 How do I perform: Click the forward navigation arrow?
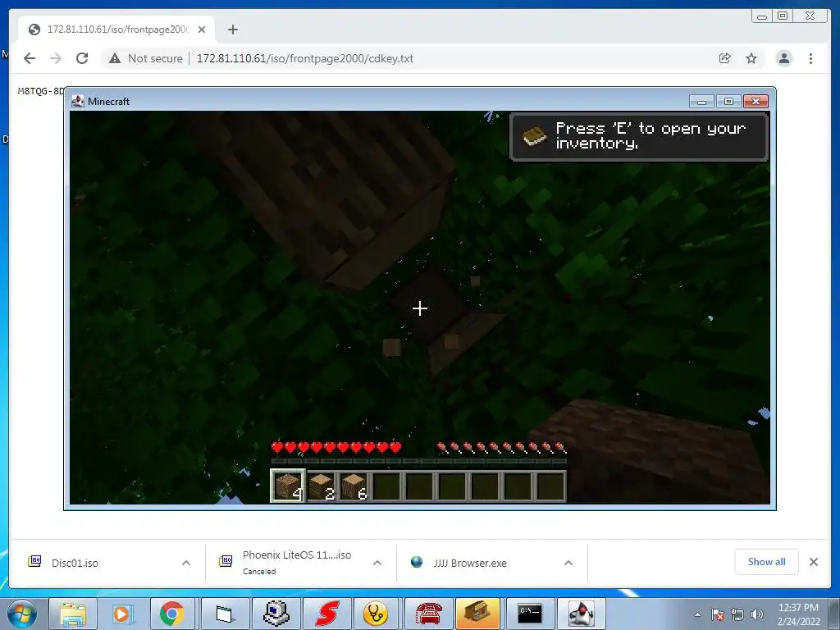[56, 58]
